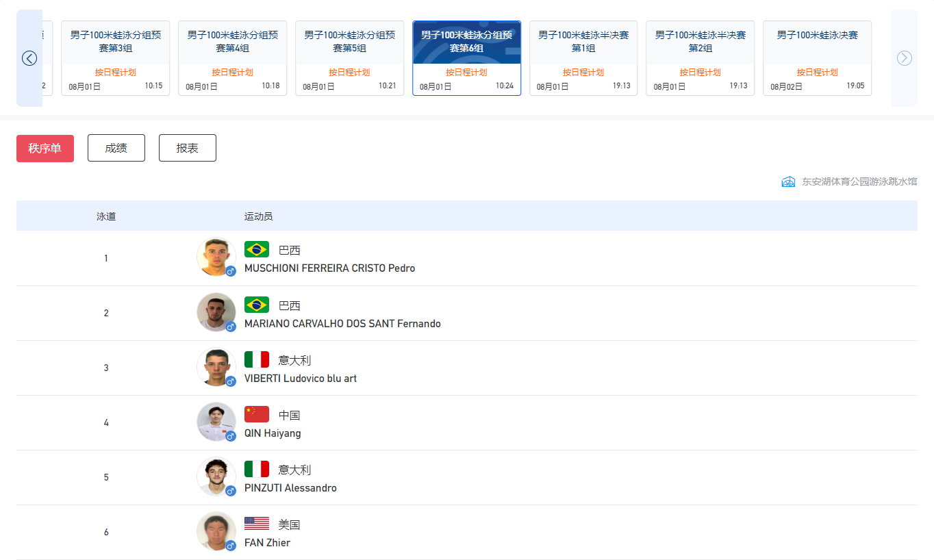The image size is (934, 560).
Task: Choose heat 4 event at 10:18
Action: 232,58
